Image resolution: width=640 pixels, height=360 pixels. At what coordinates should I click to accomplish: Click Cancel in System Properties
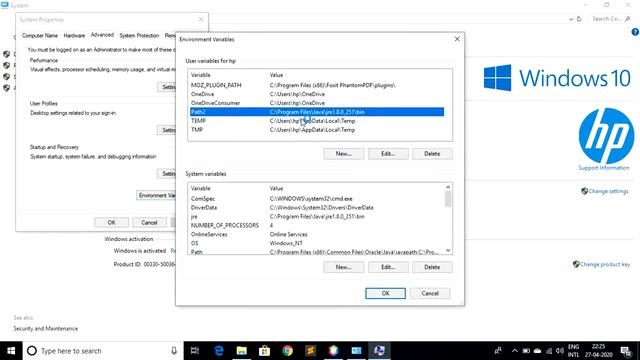149,222
